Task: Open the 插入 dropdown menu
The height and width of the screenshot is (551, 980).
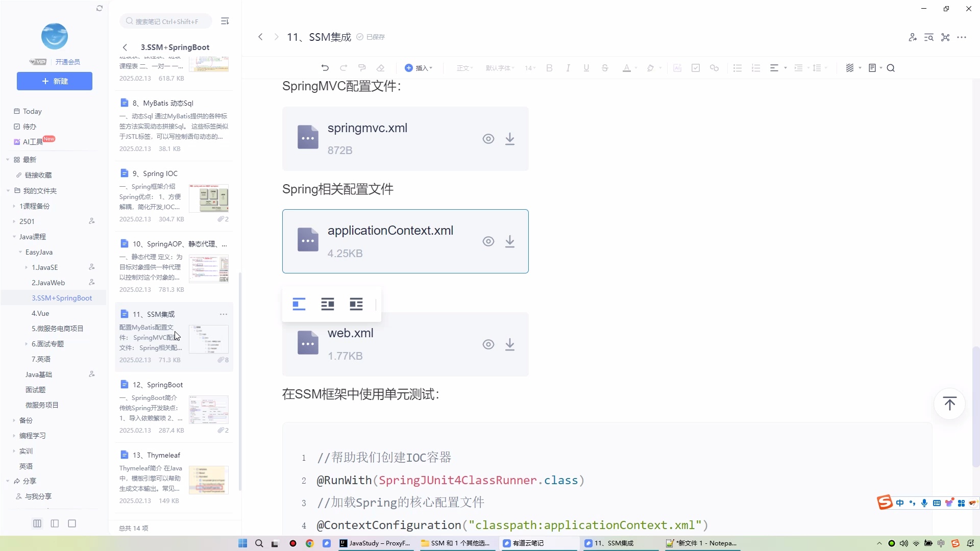Action: click(x=419, y=67)
